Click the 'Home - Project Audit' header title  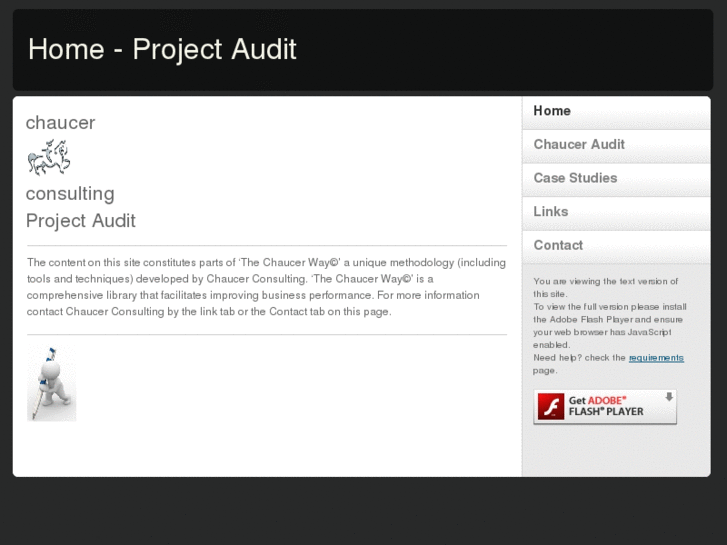(x=162, y=49)
